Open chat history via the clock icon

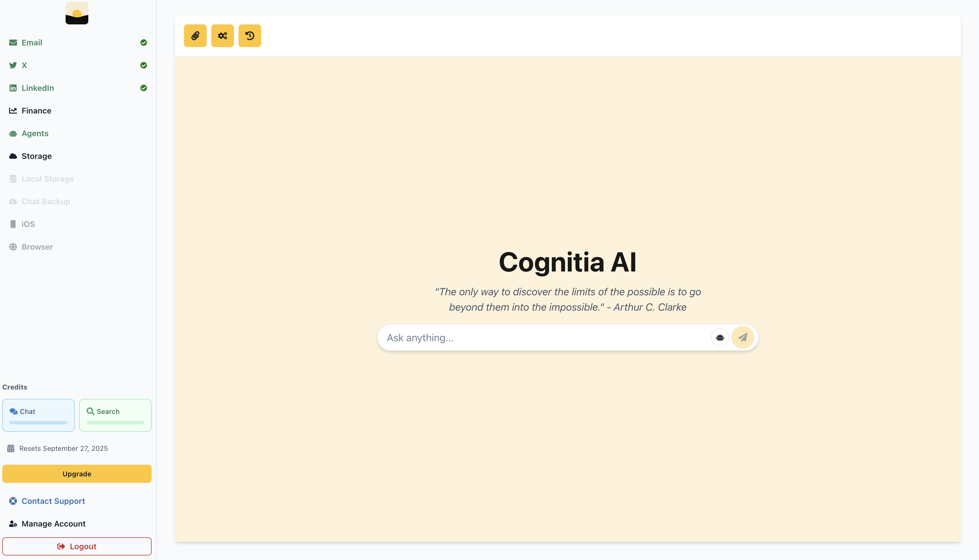(250, 35)
